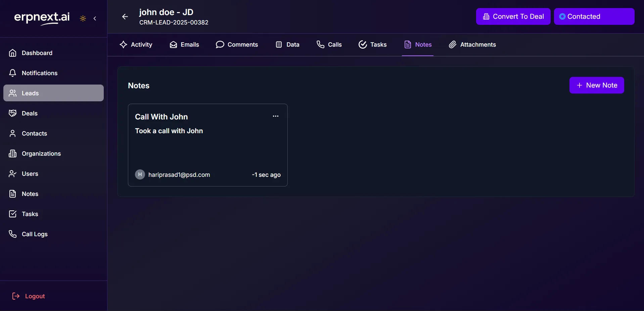Image resolution: width=644 pixels, height=311 pixels.
Task: Switch to the Activity tab
Action: point(136,45)
